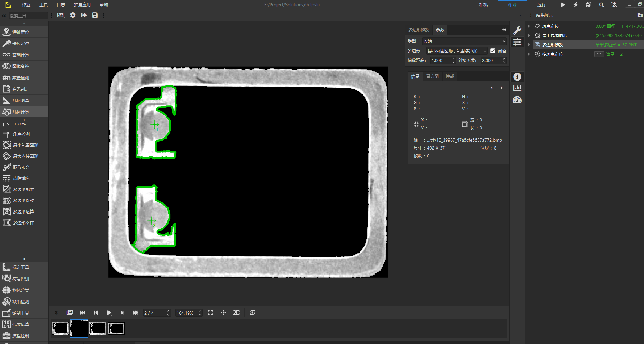
Task: Click the performance gauge icon
Action: tap(517, 100)
